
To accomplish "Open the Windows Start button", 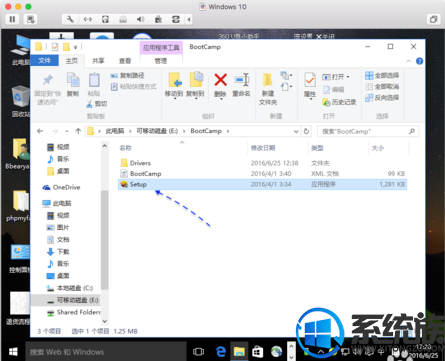I will (13, 352).
